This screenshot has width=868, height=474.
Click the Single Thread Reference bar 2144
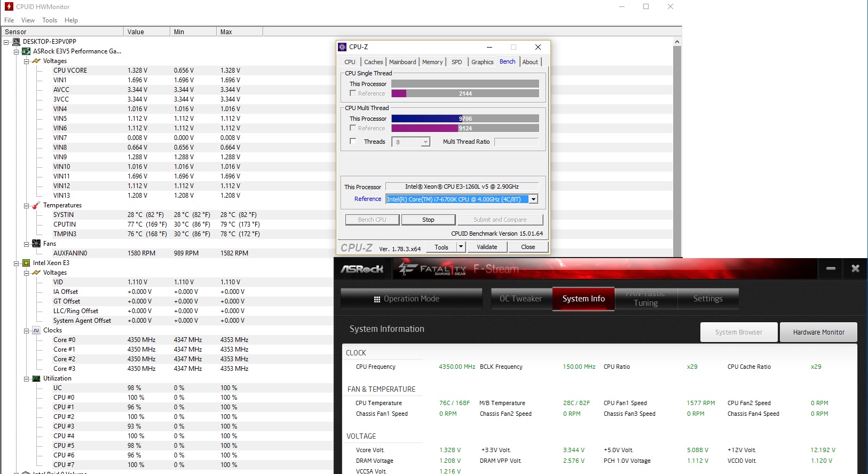pyautogui.click(x=465, y=94)
